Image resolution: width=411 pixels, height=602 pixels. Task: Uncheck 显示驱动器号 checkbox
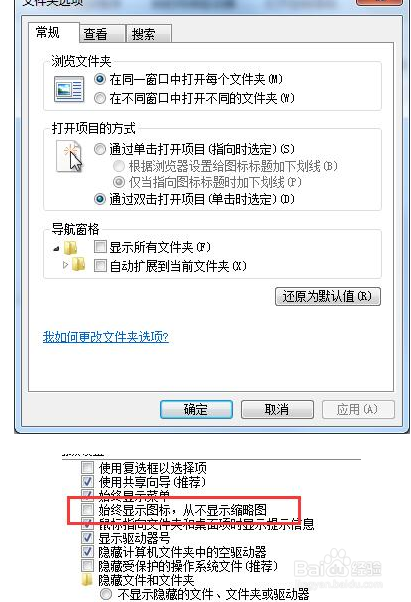(87, 538)
